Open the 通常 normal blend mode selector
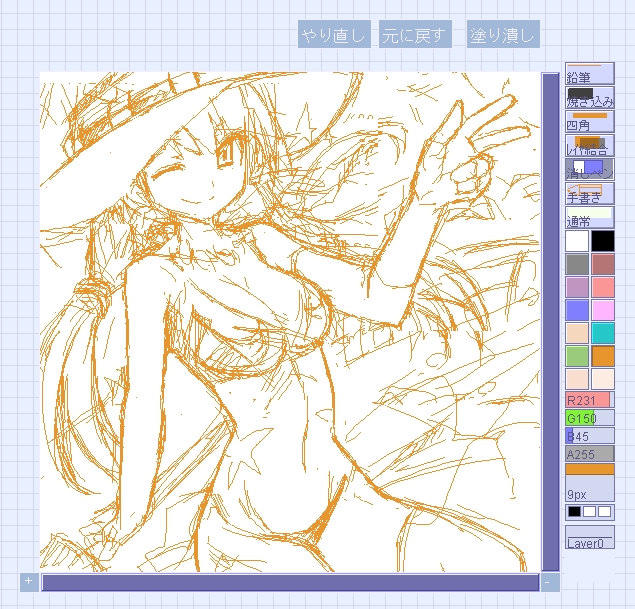 click(x=590, y=217)
